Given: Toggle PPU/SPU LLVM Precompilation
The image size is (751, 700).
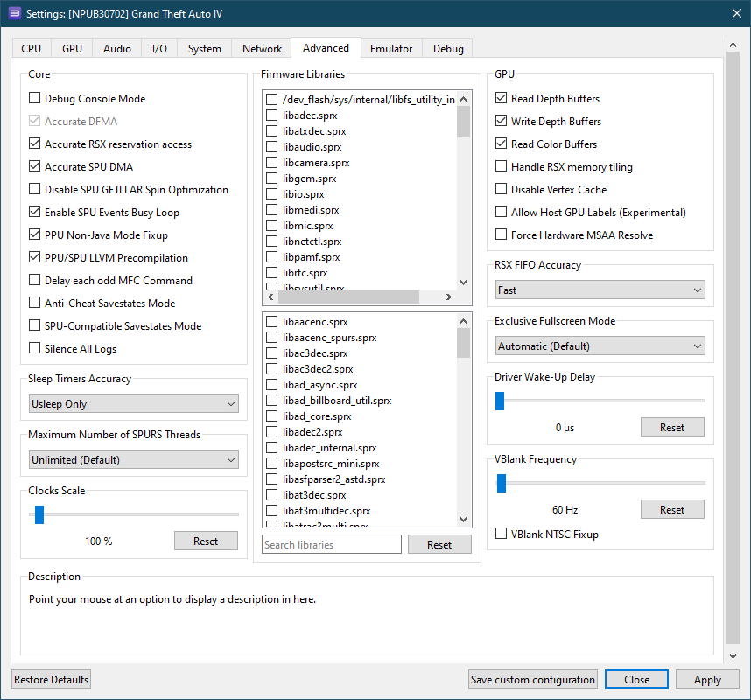Looking at the screenshot, I should coord(34,257).
